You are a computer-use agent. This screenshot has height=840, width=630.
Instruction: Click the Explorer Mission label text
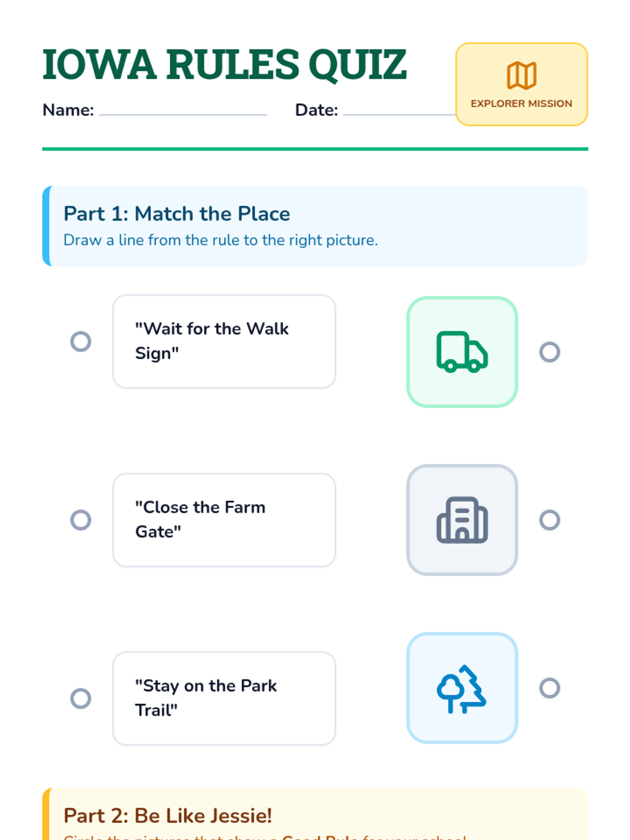(521, 103)
